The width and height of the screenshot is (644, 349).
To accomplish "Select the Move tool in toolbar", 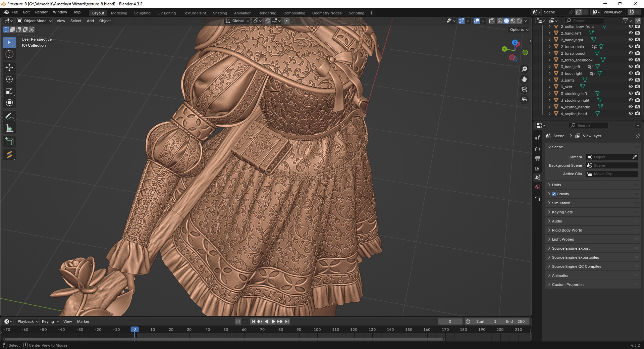I will click(9, 67).
